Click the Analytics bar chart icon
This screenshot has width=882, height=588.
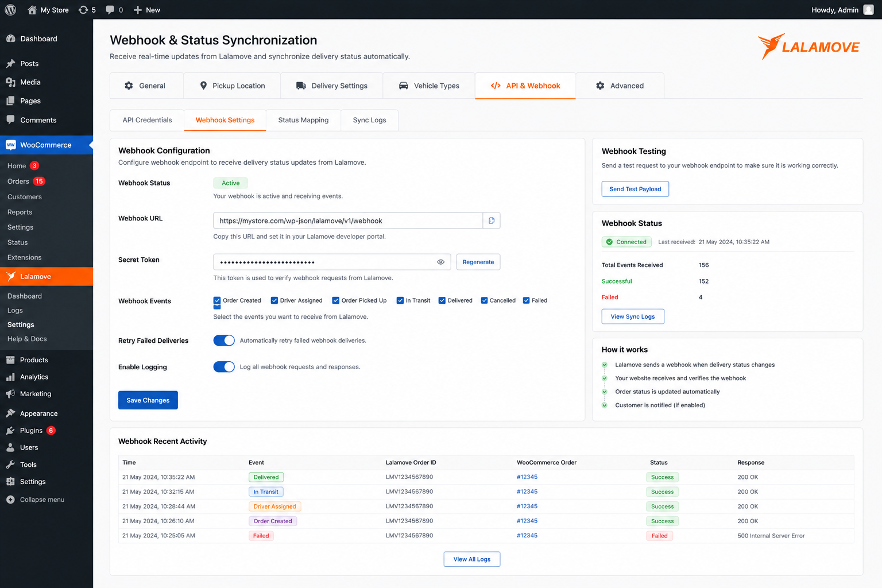(10, 377)
